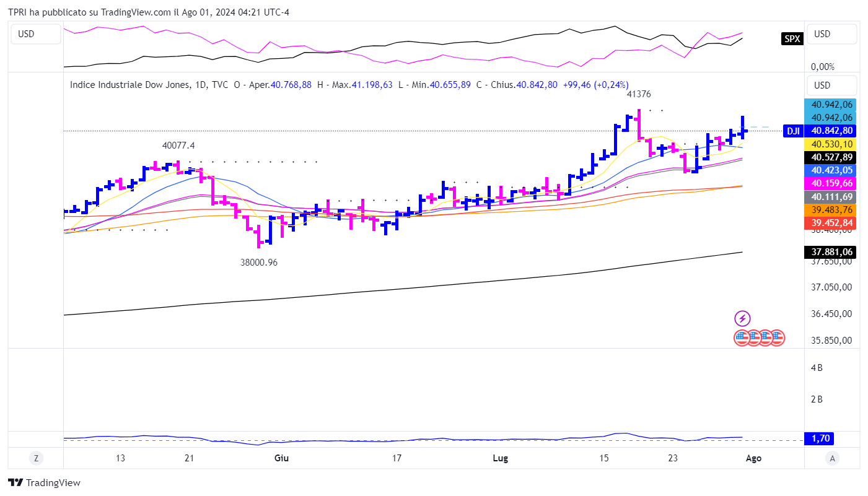868x496 pixels.
Task: Click the 35.850,00 price axis label
Action: [x=833, y=340]
